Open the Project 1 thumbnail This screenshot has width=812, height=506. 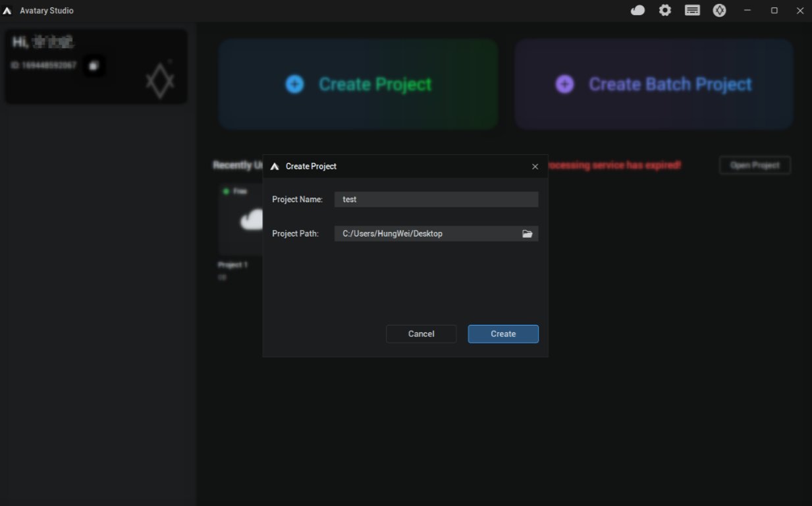[x=240, y=221]
